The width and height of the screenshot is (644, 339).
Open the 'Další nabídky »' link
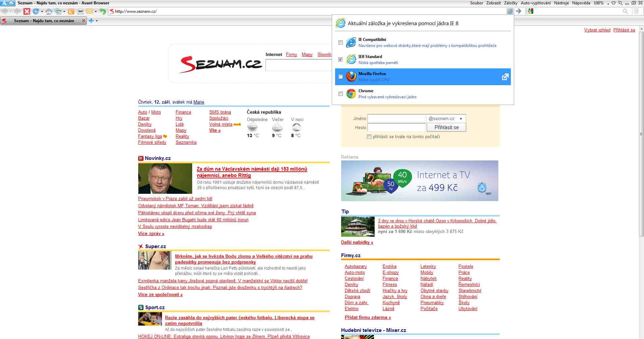(357, 242)
